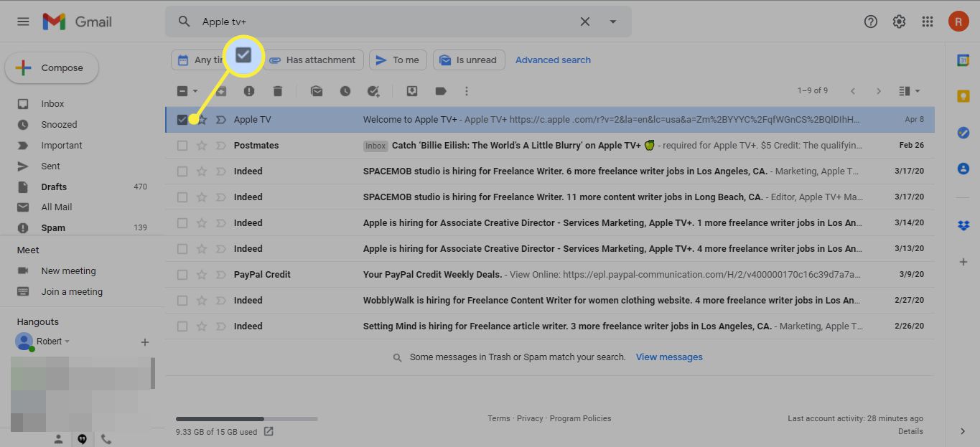
Task: Open the Spam folder
Action: click(53, 227)
